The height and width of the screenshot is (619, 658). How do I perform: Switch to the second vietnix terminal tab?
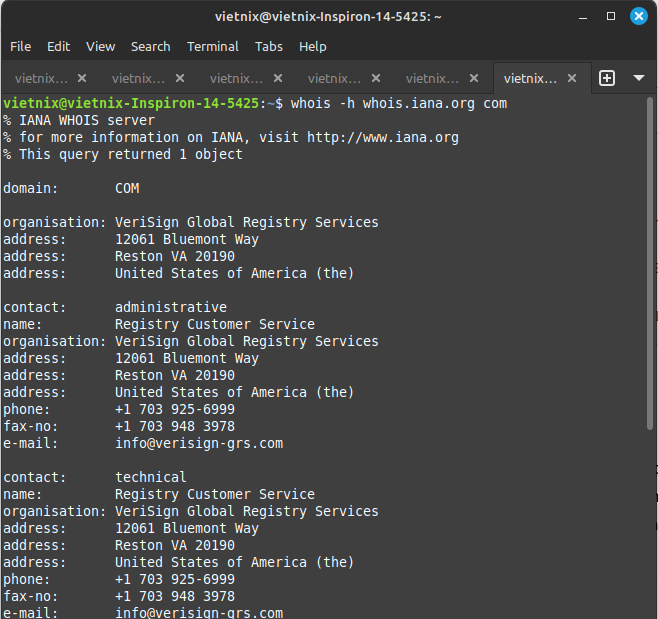click(x=138, y=78)
